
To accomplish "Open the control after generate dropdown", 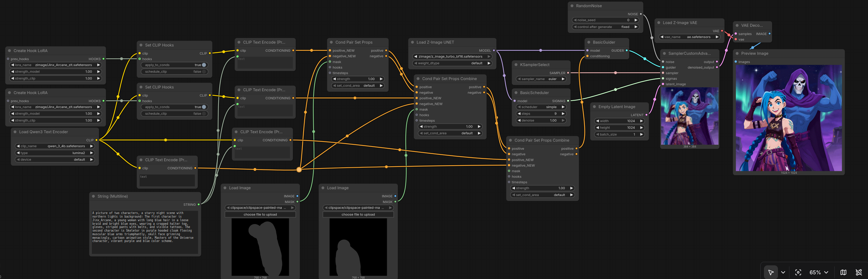I will (x=605, y=27).
